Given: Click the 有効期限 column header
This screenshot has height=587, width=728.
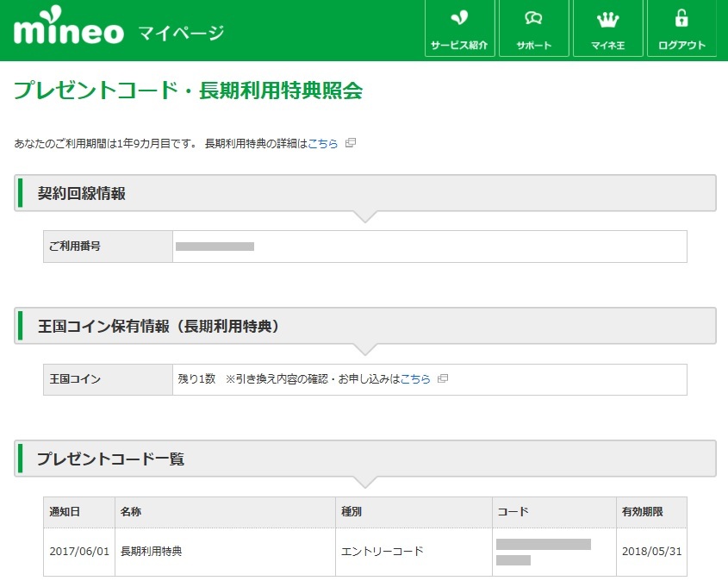Looking at the screenshot, I should tap(642, 512).
